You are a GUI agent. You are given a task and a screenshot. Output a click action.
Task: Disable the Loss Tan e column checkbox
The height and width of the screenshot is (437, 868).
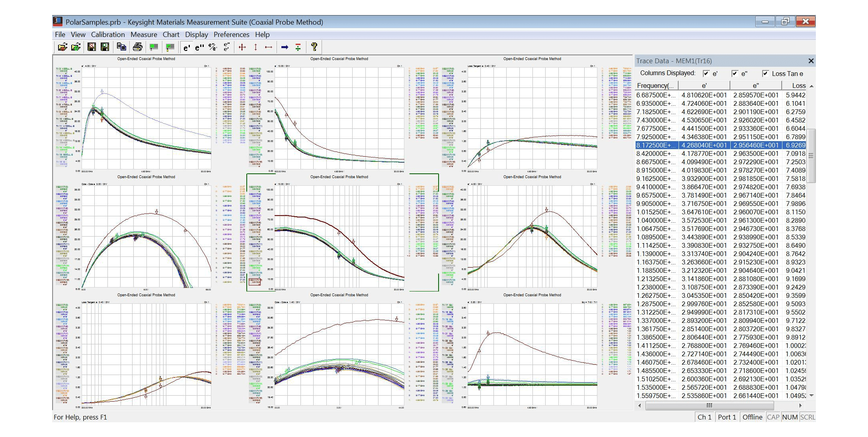(765, 74)
